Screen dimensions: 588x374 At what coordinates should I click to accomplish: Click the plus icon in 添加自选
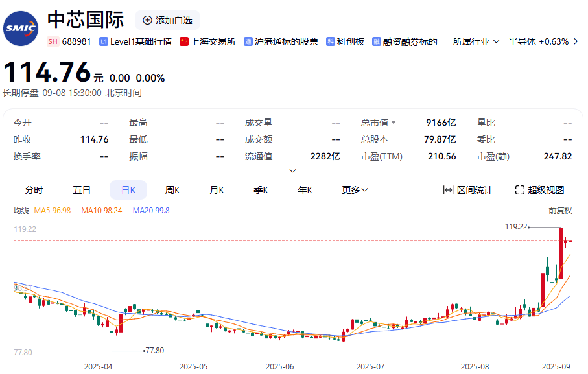click(147, 20)
